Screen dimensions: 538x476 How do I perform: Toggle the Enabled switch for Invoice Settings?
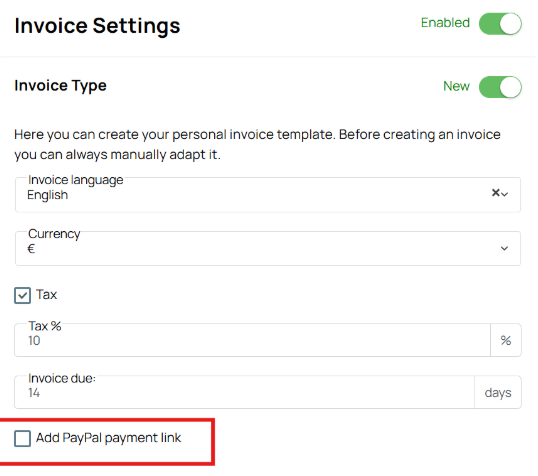pyautogui.click(x=500, y=24)
